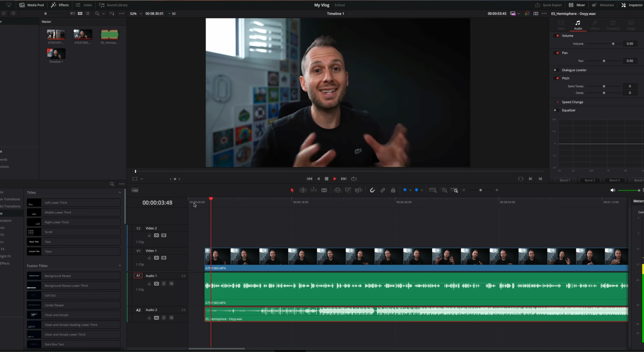644x352 pixels.
Task: Open the zoom percentage dropdown
Action: [141, 14]
